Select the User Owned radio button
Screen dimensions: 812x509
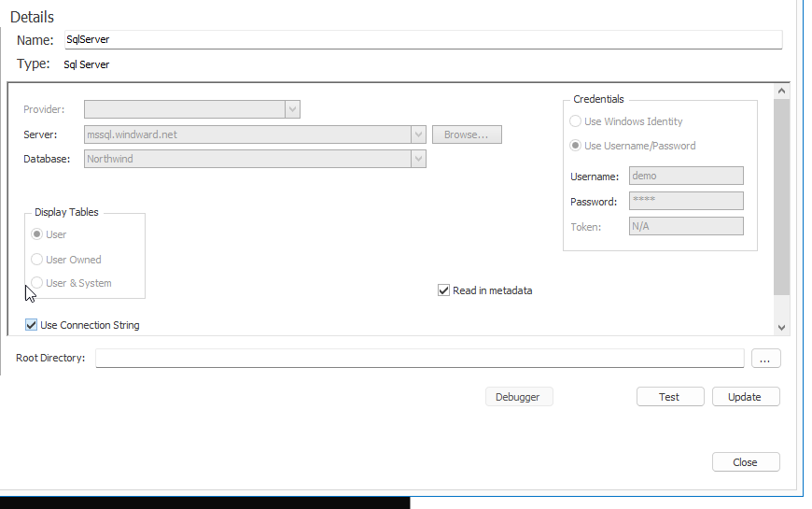coord(36,259)
